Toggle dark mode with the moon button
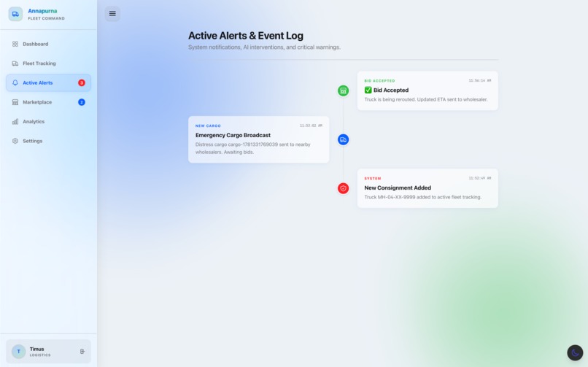Image resolution: width=588 pixels, height=367 pixels. coord(575,352)
